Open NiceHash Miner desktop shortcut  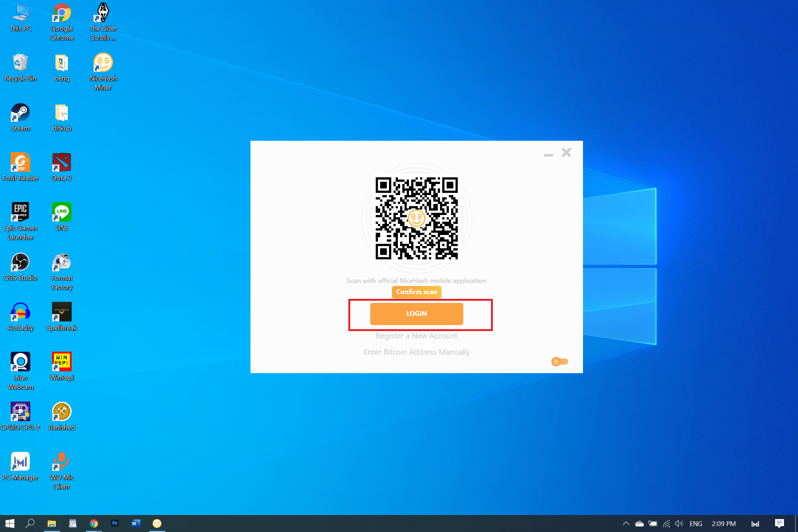click(x=103, y=63)
